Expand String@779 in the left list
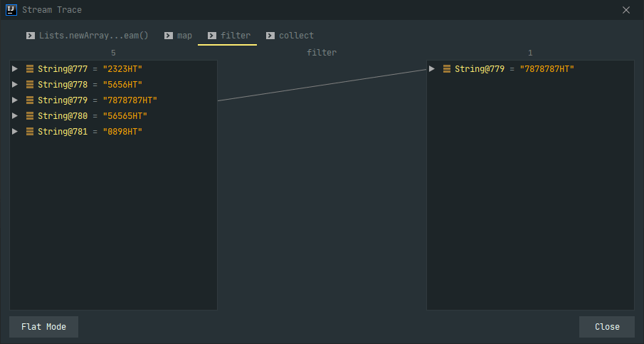The image size is (644, 344). (15, 100)
